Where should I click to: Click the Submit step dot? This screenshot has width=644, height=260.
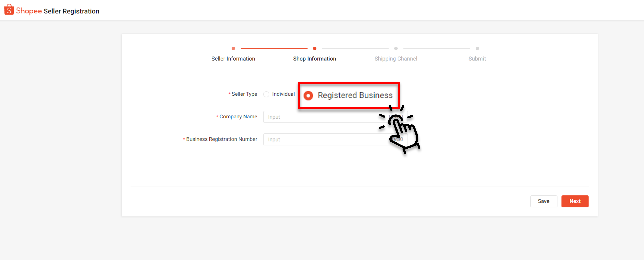[x=477, y=49]
